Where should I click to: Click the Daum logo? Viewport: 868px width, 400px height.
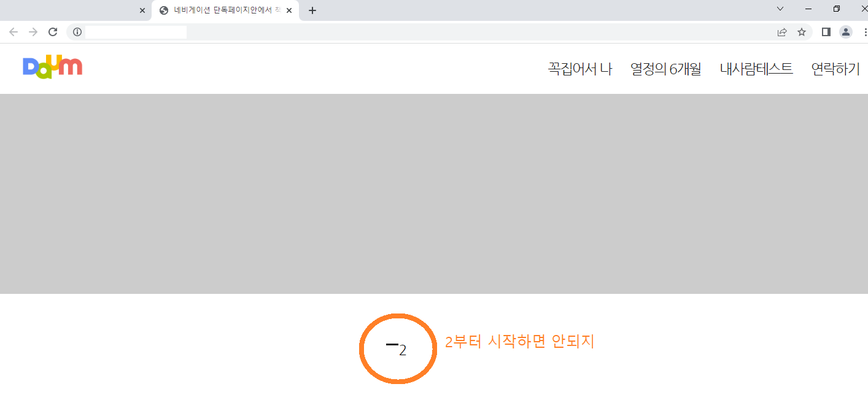pyautogui.click(x=52, y=67)
